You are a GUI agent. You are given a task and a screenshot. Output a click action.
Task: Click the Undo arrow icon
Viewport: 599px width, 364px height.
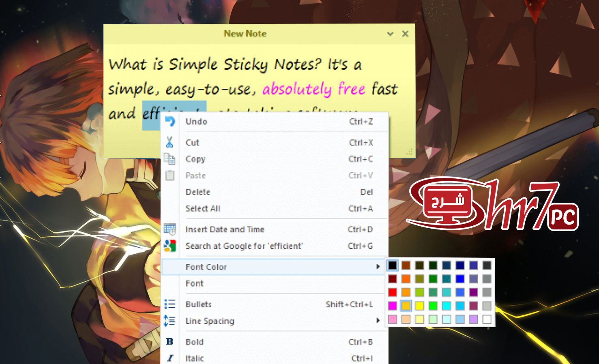coord(170,121)
